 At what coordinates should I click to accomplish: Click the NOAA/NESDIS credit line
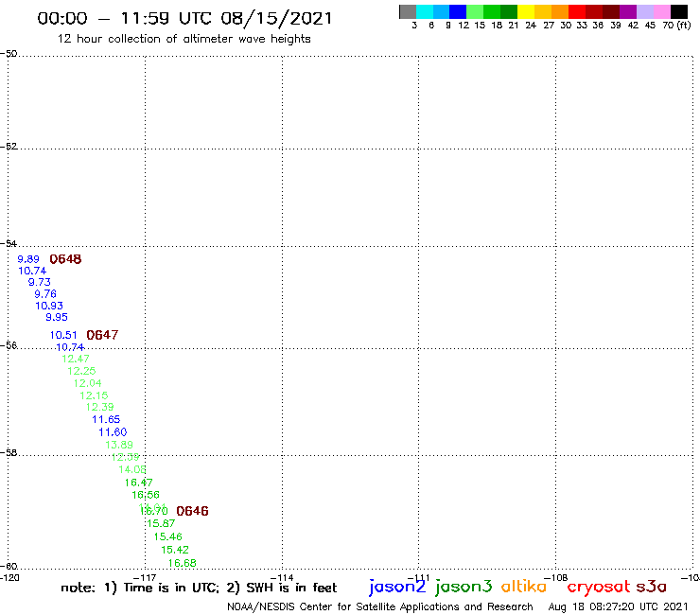(x=380, y=606)
